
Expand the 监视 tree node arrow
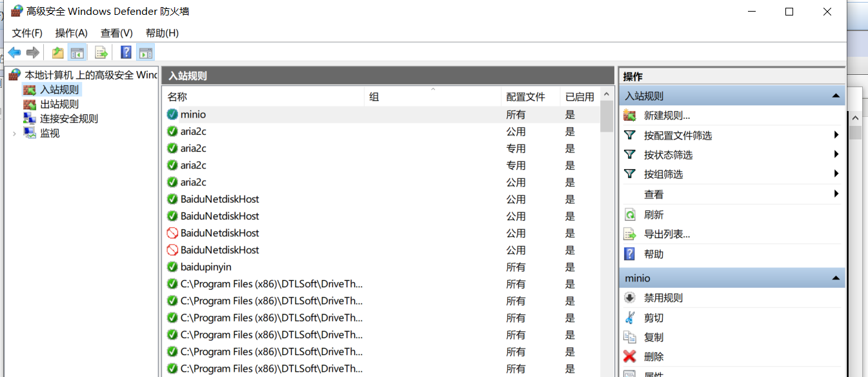pos(14,133)
